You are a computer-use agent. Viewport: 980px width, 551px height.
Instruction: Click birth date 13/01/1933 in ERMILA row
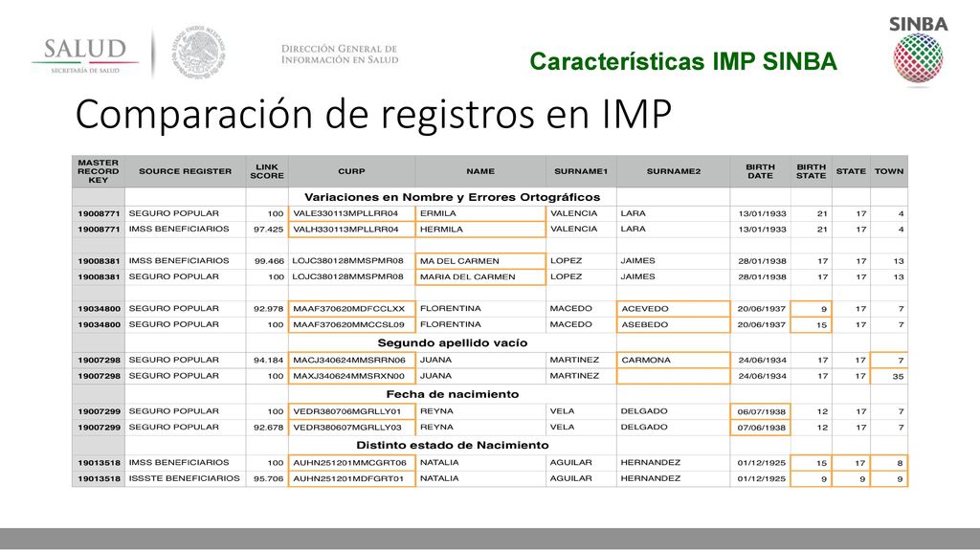coord(762,213)
